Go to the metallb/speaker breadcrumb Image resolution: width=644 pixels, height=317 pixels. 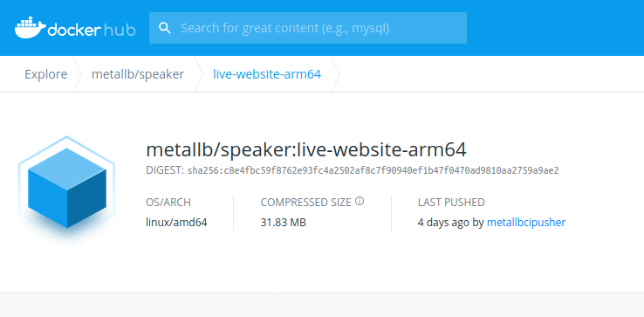point(138,74)
